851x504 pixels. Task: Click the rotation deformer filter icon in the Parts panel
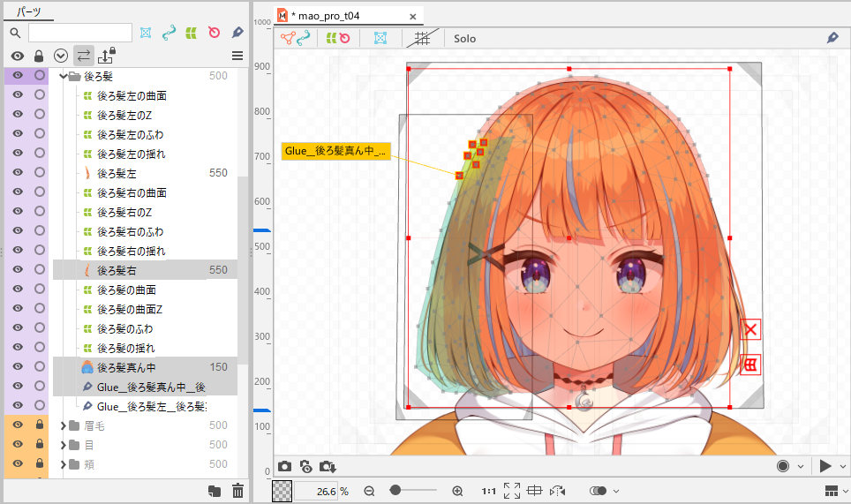coord(214,33)
